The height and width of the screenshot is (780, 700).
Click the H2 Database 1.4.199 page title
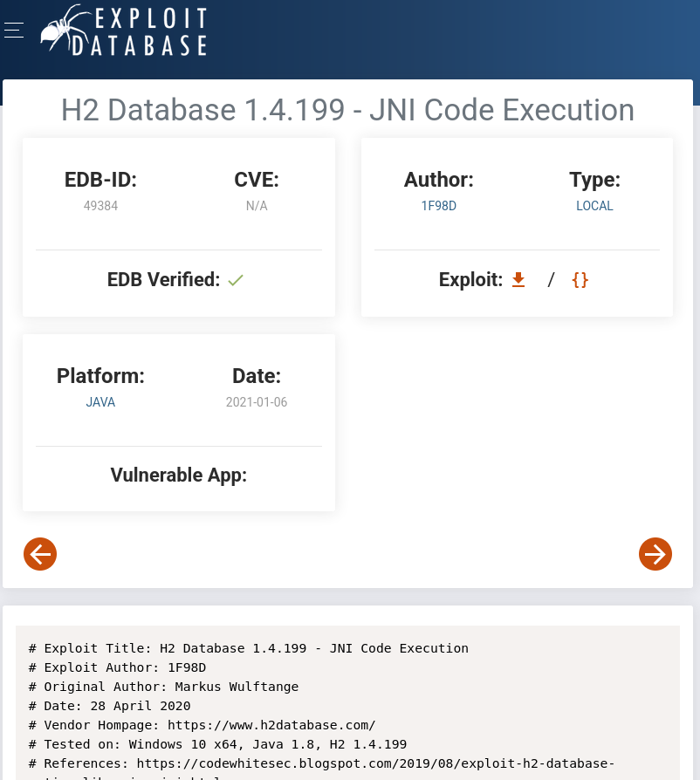[347, 109]
